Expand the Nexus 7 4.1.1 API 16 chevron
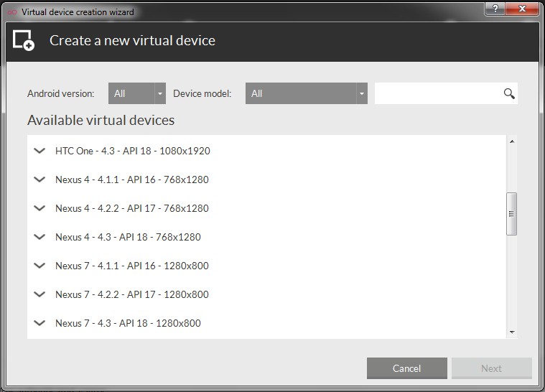545x392 pixels. click(39, 266)
